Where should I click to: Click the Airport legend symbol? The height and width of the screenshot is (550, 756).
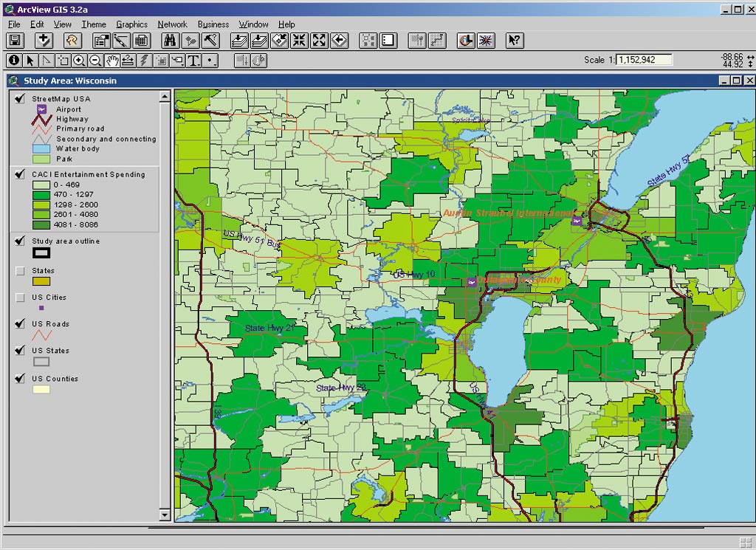(x=41, y=109)
